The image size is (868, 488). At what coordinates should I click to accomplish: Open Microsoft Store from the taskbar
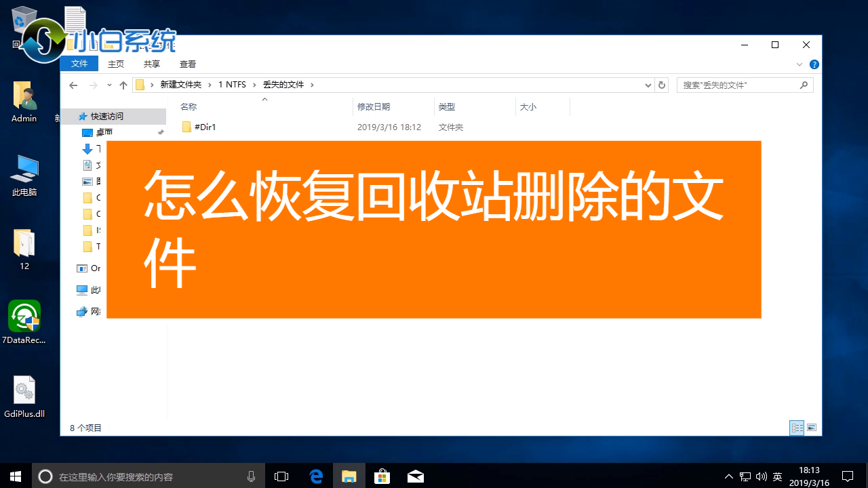(382, 476)
